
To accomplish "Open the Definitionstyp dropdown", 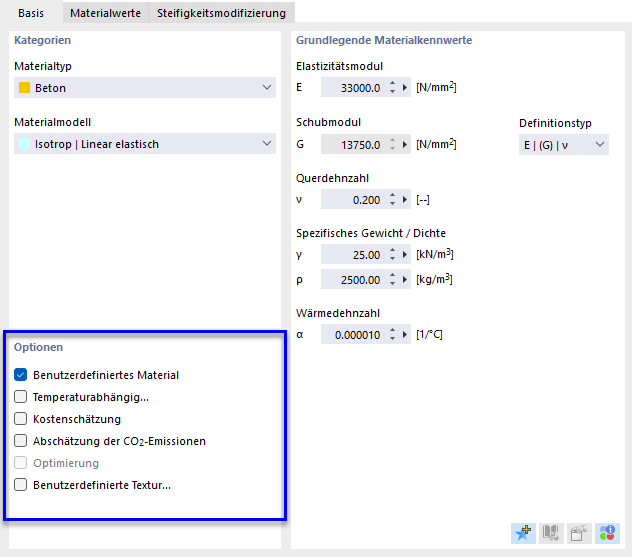I will (x=564, y=145).
